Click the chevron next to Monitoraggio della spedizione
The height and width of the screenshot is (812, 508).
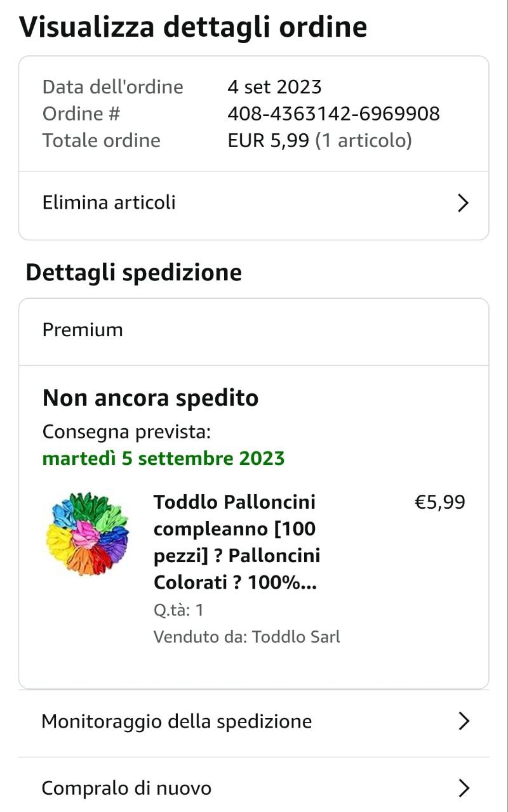(464, 721)
